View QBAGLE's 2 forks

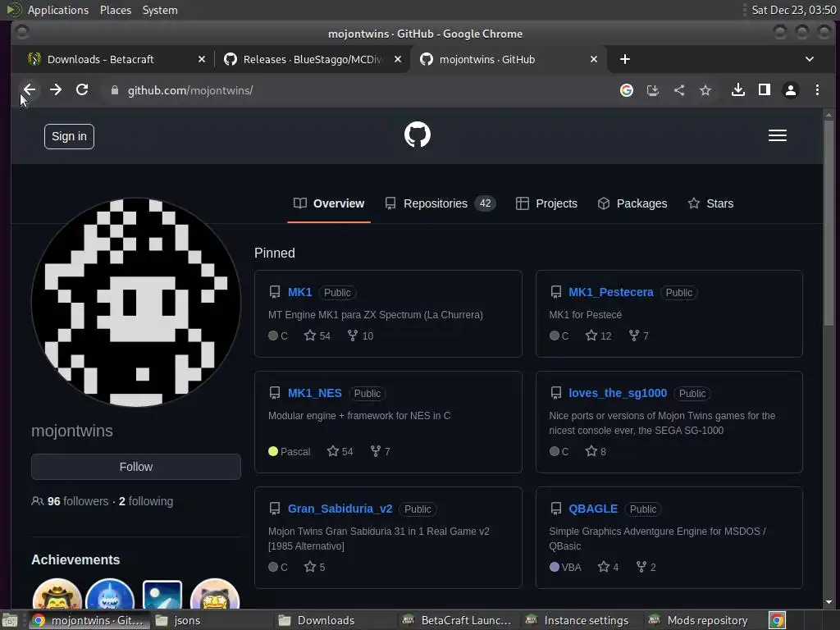pyautogui.click(x=646, y=568)
